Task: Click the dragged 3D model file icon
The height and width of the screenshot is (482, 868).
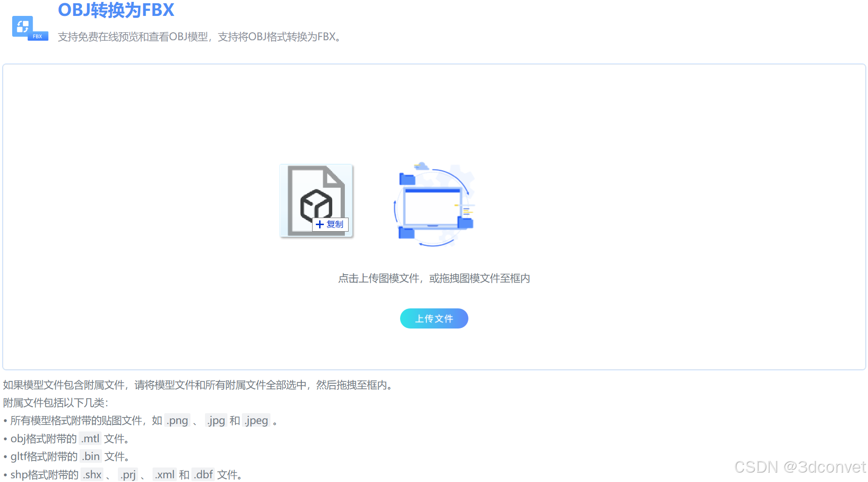Action: (316, 201)
